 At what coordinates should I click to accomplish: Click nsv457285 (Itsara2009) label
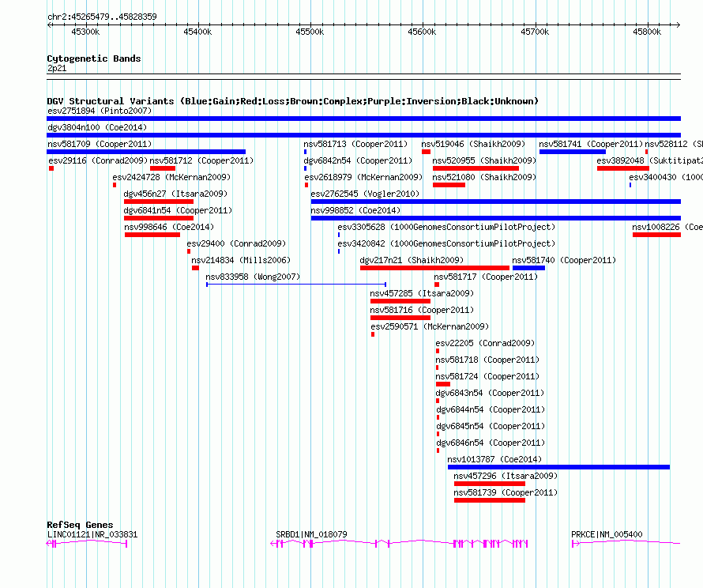422,293
